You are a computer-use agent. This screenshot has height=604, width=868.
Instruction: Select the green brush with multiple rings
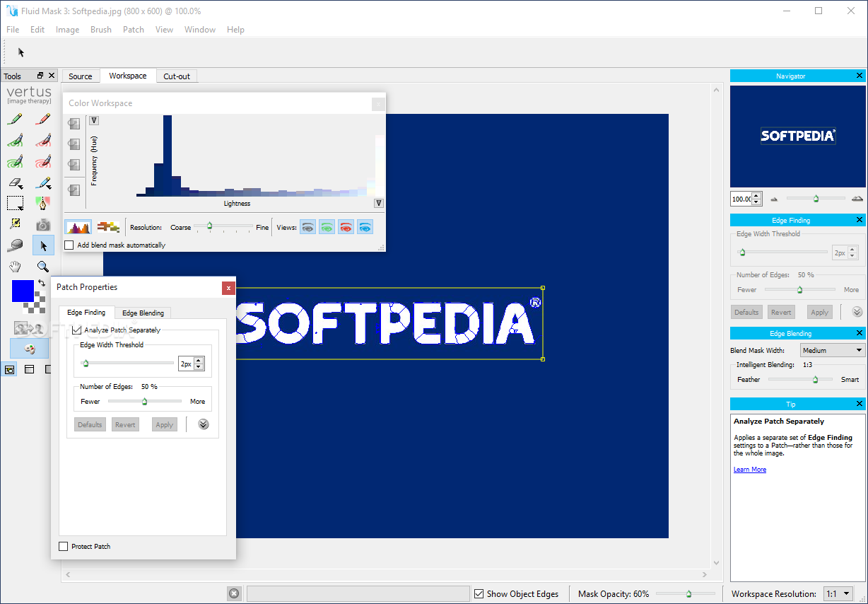[15, 161]
